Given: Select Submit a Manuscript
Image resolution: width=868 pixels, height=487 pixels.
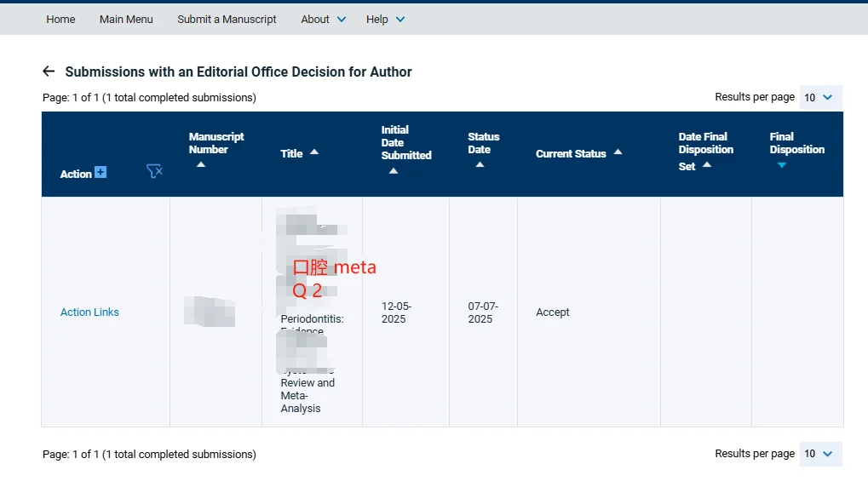Looking at the screenshot, I should click(227, 20).
